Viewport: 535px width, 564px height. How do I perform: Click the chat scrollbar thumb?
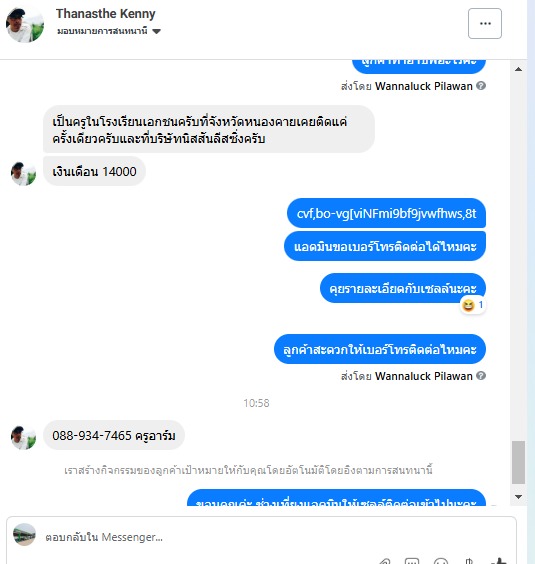point(518,462)
